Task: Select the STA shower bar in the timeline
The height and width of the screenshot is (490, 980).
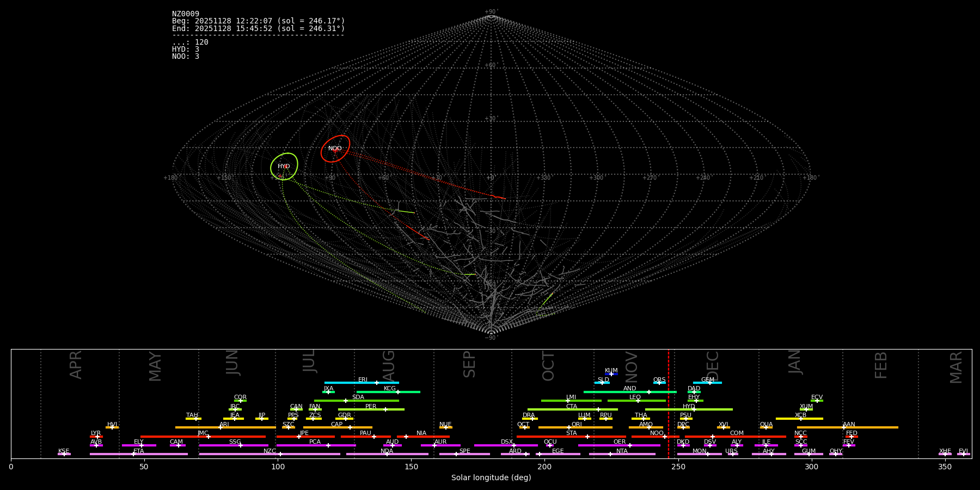Action: tap(571, 437)
